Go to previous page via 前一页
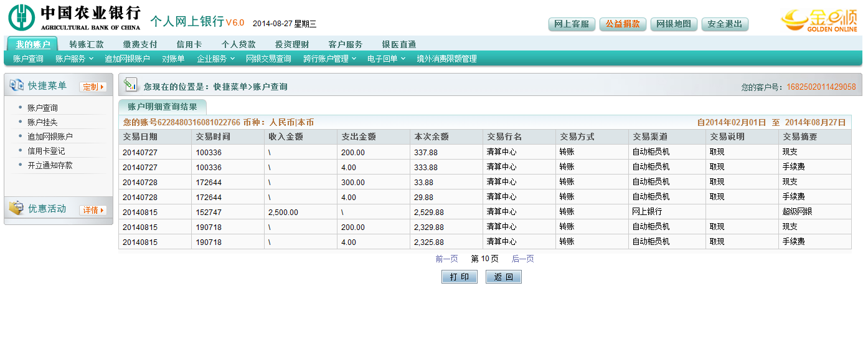 click(x=446, y=259)
